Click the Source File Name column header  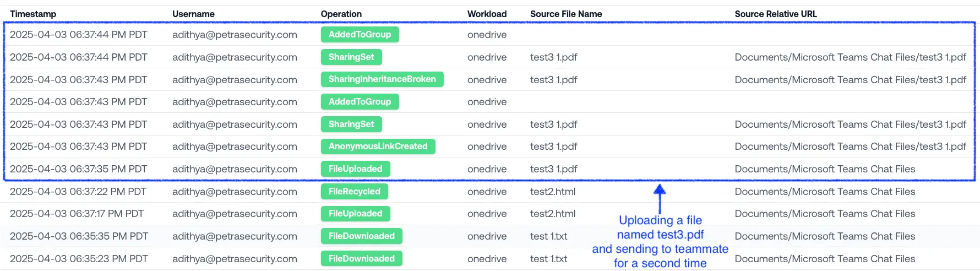coord(566,14)
